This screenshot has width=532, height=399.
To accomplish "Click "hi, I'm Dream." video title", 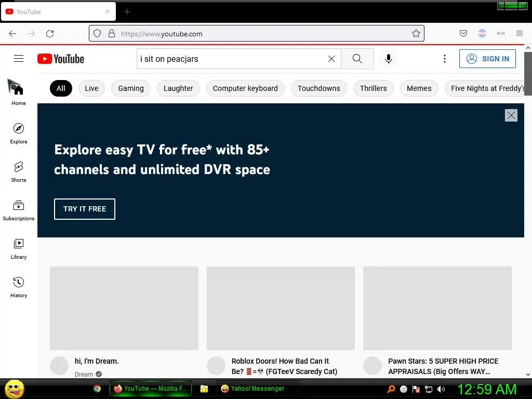I will coord(97,361).
